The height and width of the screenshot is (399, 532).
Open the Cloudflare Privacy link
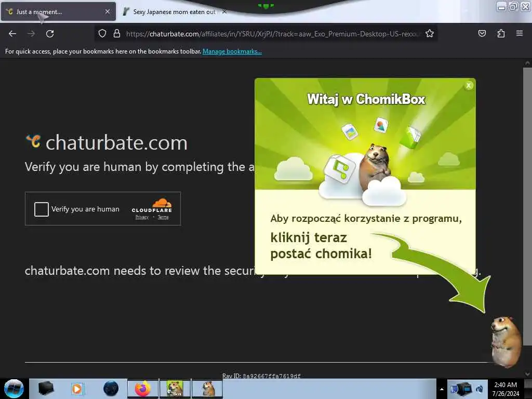[142, 217]
